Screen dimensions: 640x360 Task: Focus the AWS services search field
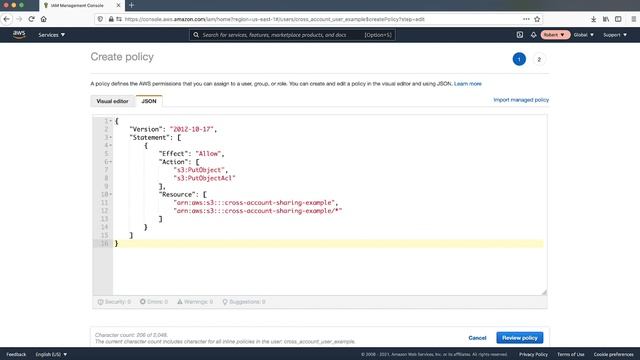pos(292,35)
